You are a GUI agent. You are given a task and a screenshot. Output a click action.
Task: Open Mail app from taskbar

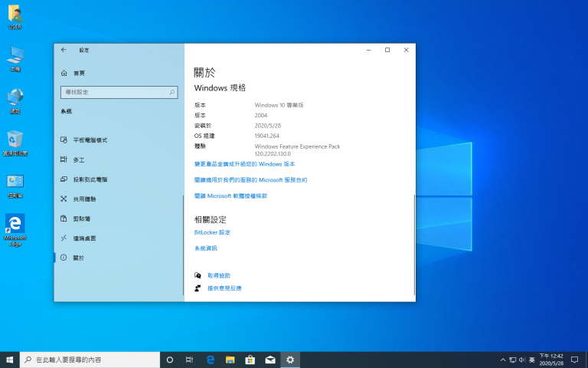click(x=270, y=360)
